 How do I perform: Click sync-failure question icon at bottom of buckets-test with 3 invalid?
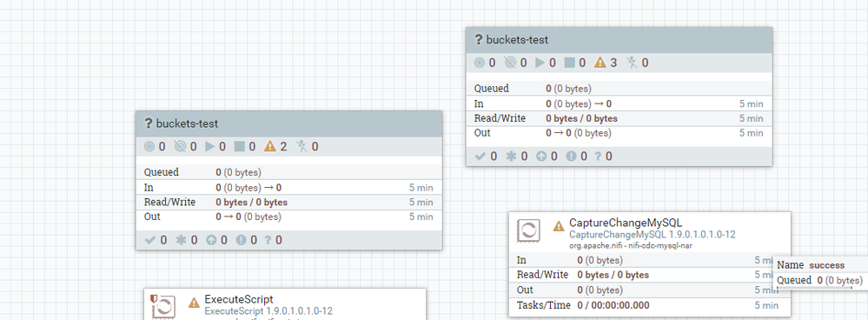tap(598, 157)
